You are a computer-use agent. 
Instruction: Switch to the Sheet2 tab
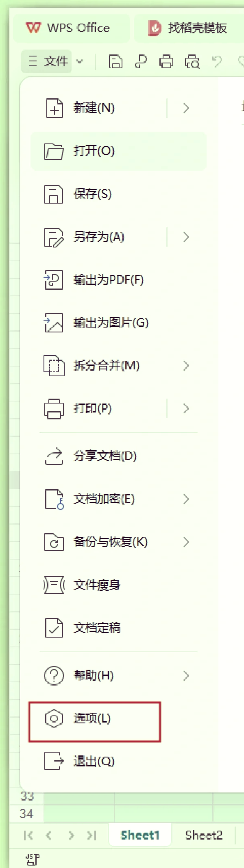click(204, 835)
